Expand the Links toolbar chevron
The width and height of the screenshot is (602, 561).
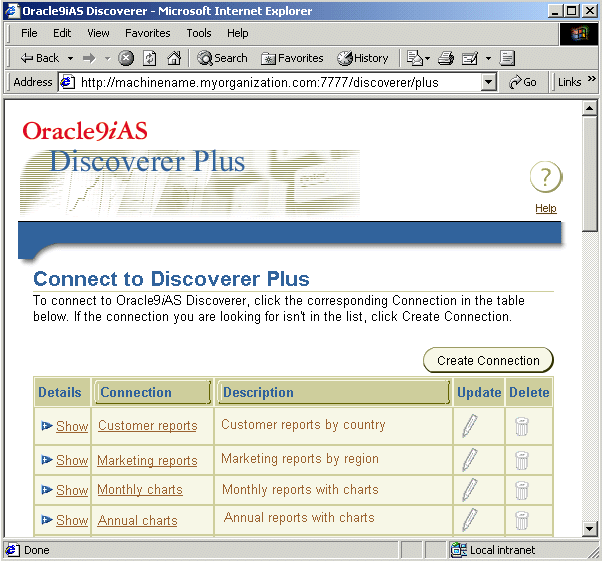(x=592, y=79)
